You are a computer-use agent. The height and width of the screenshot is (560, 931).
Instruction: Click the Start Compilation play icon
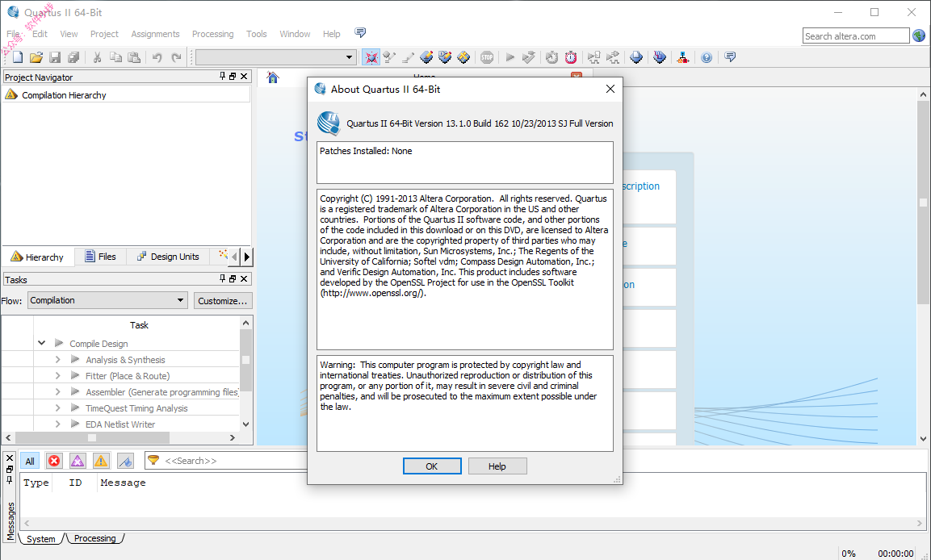pyautogui.click(x=510, y=57)
